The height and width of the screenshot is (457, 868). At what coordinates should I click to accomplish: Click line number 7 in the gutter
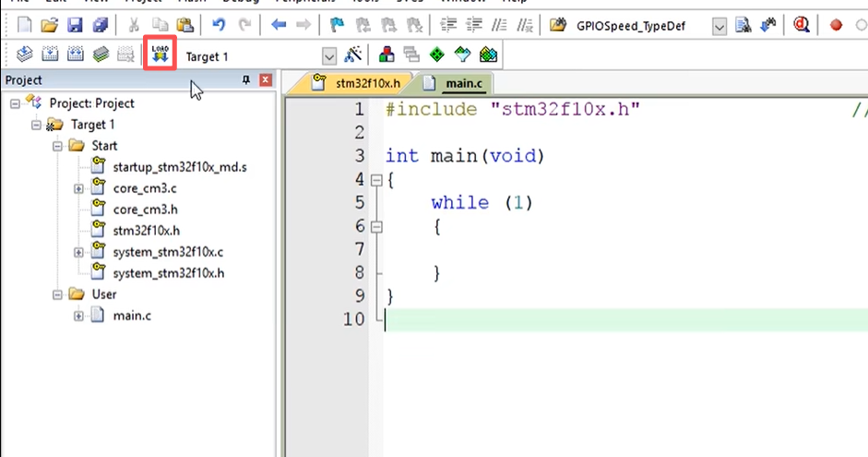(359, 249)
